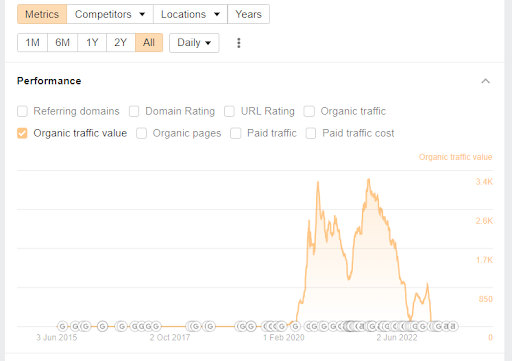This screenshot has width=512, height=361.
Task: Click the first Google update marker on timeline
Action: pyautogui.click(x=62, y=326)
